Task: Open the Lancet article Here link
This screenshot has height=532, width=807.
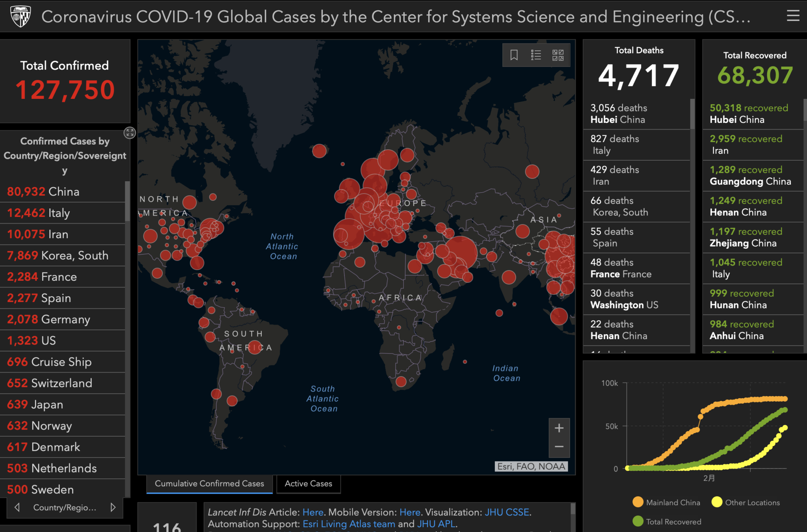Action: tap(313, 512)
